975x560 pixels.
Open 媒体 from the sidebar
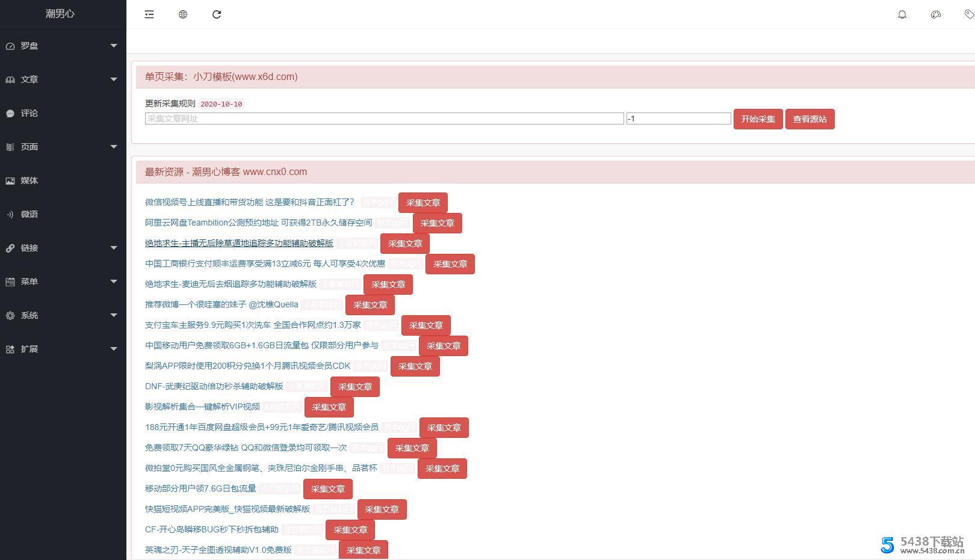[29, 180]
